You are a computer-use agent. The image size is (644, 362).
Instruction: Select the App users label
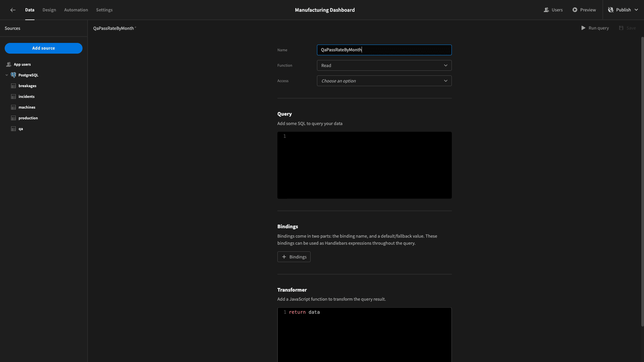22,64
